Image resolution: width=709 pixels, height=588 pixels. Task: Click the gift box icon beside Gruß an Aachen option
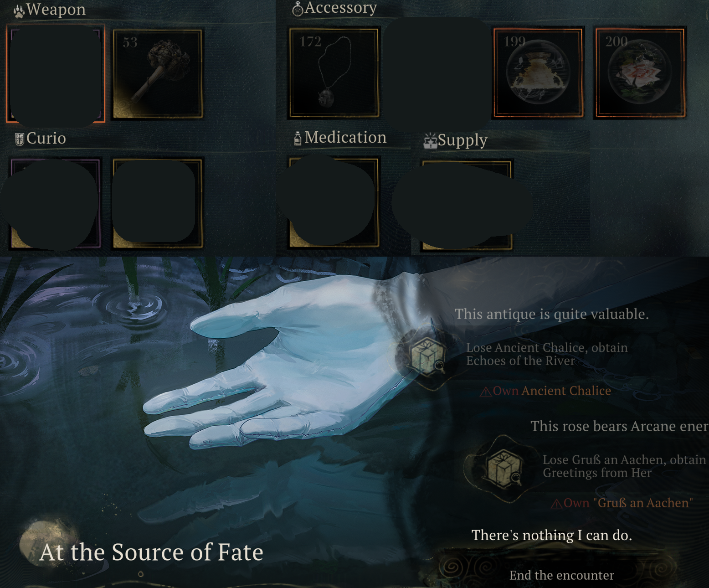(x=504, y=468)
